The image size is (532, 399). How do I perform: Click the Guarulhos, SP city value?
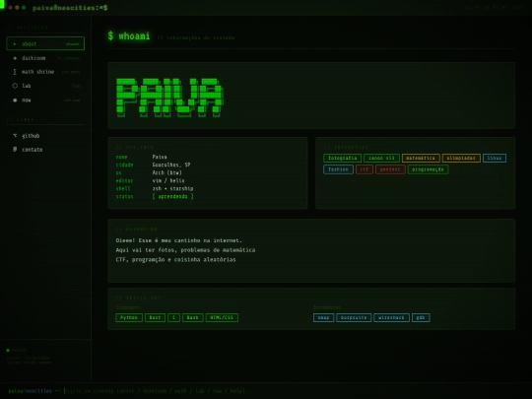(x=171, y=165)
